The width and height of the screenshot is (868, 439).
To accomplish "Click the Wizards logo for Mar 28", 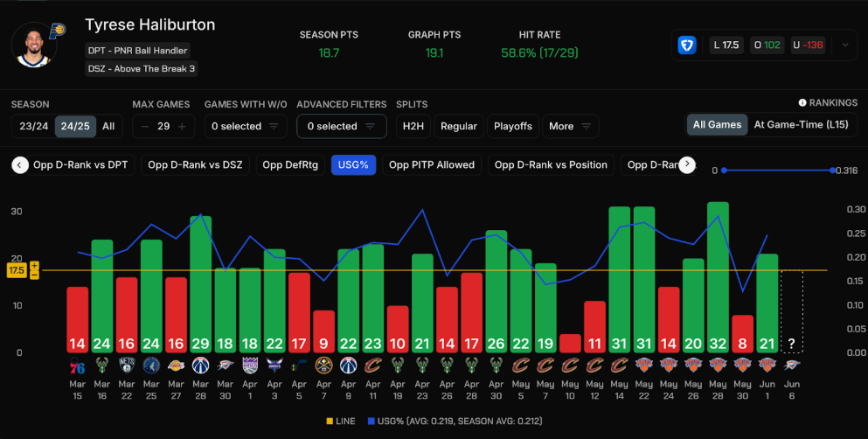I will 200,366.
